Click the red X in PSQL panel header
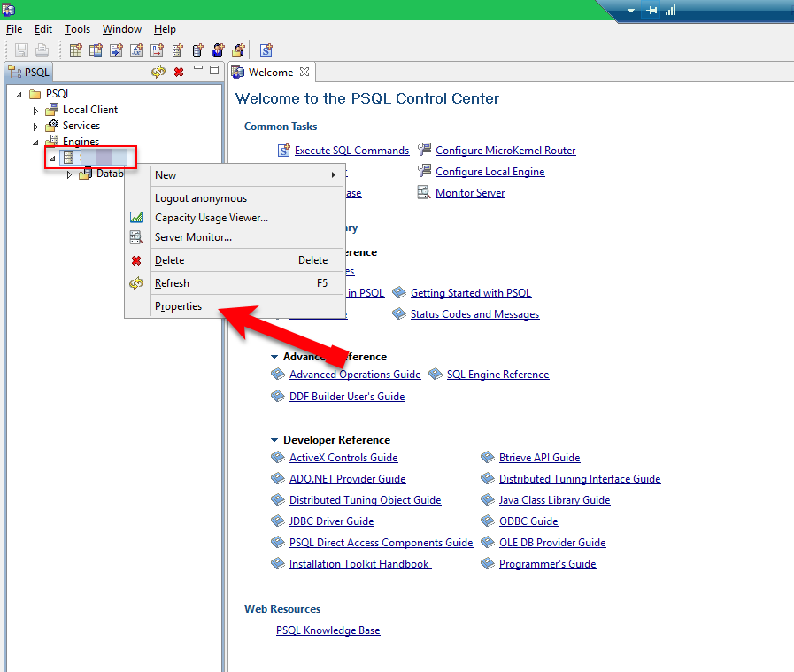 179,72
